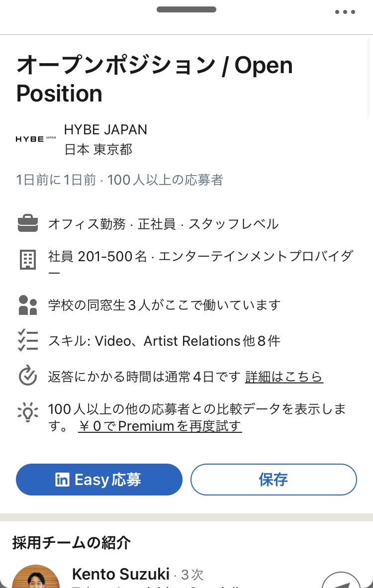The width and height of the screenshot is (373, 588).
Task: Tap the job title Open Position heading
Action: (155, 79)
